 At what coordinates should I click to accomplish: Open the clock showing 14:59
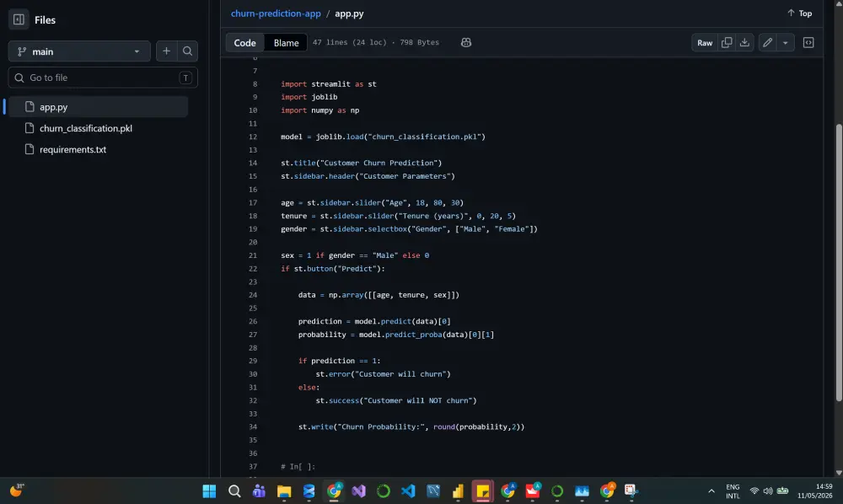tap(815, 491)
